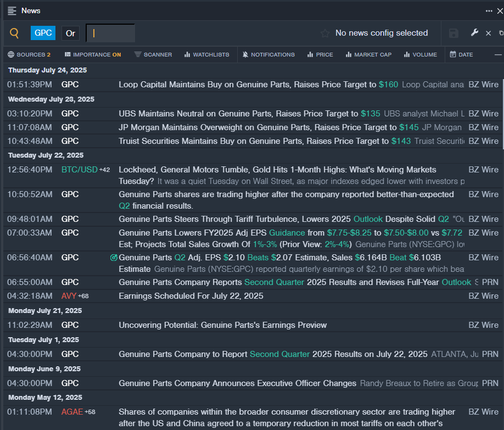Open Lockheed, General Motors Tumble story
This screenshot has width=504, height=430.
point(277,175)
